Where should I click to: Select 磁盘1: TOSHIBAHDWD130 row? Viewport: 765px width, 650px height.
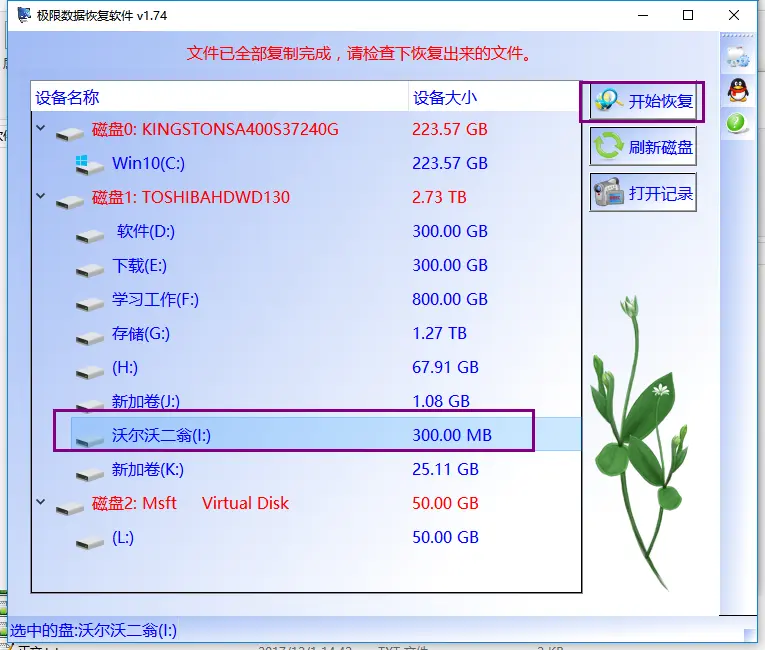[306, 197]
